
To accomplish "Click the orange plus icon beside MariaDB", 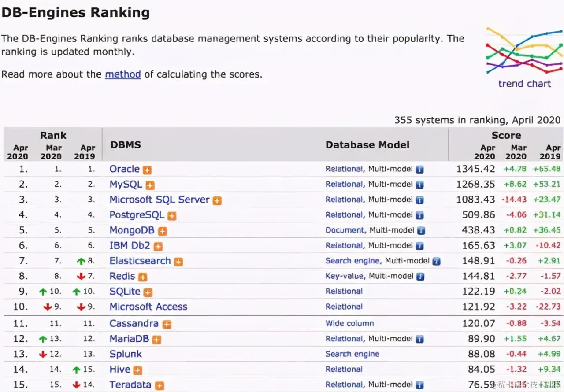I will [157, 340].
